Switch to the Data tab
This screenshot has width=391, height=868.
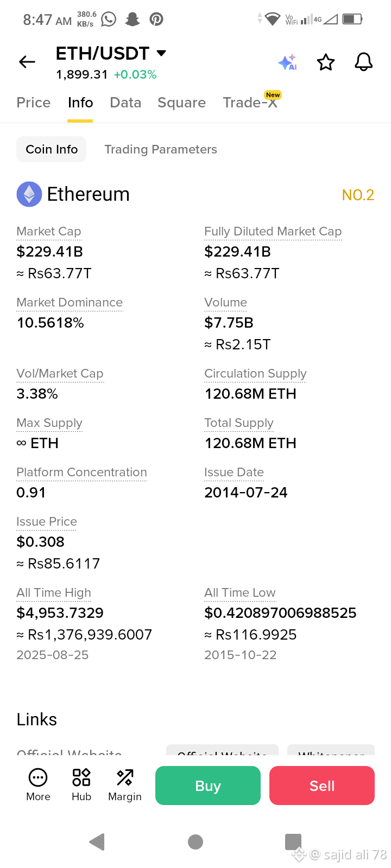pos(125,103)
